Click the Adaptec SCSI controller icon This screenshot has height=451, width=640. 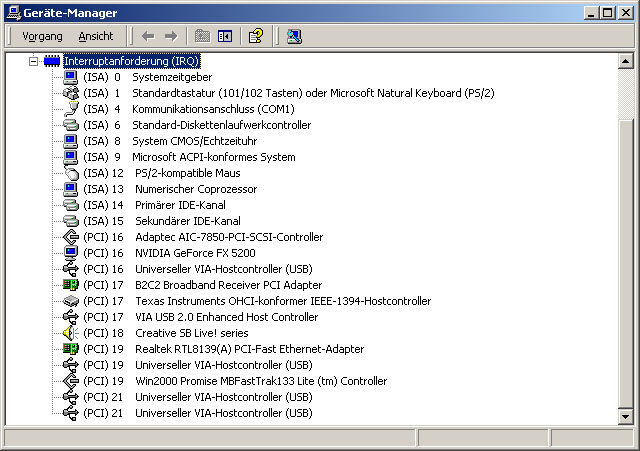tap(71, 237)
